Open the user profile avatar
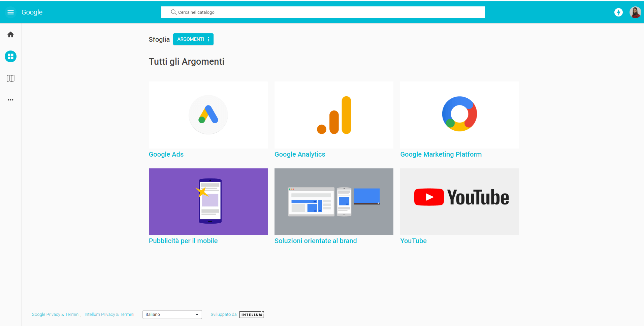The width and height of the screenshot is (644, 326). [x=635, y=12]
